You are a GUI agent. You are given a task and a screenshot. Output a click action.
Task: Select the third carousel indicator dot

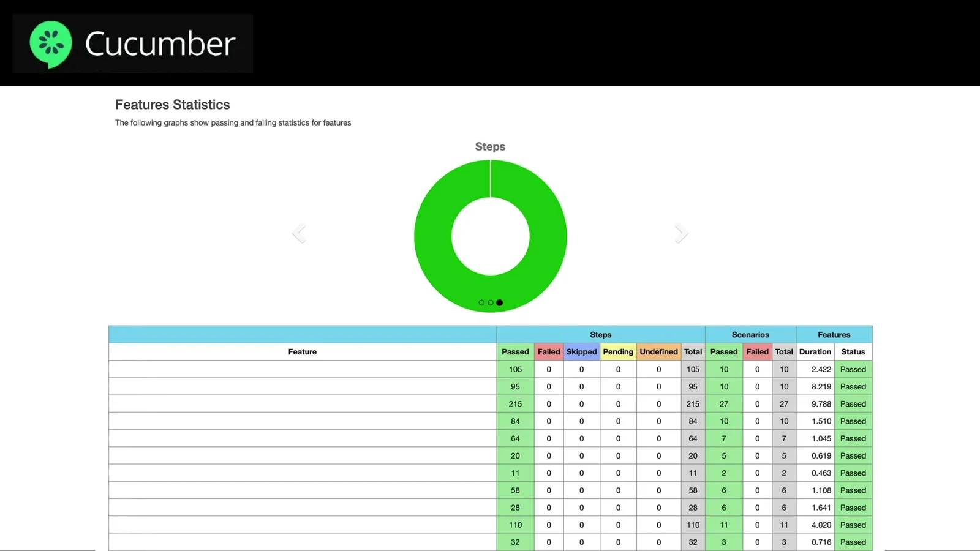(x=500, y=302)
